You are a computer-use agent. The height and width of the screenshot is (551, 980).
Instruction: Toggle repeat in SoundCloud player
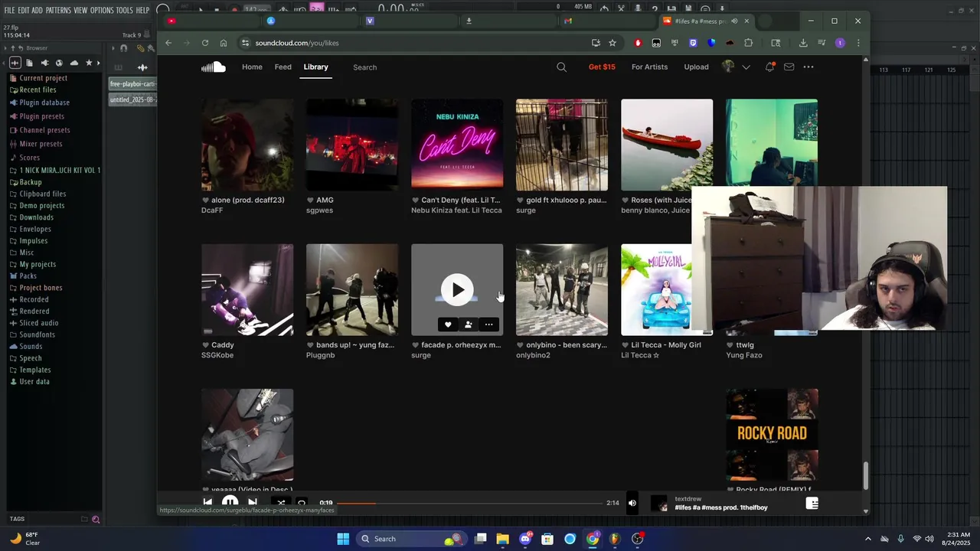[301, 503]
